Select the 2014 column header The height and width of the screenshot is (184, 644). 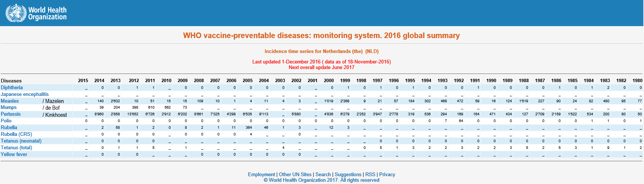(99, 81)
